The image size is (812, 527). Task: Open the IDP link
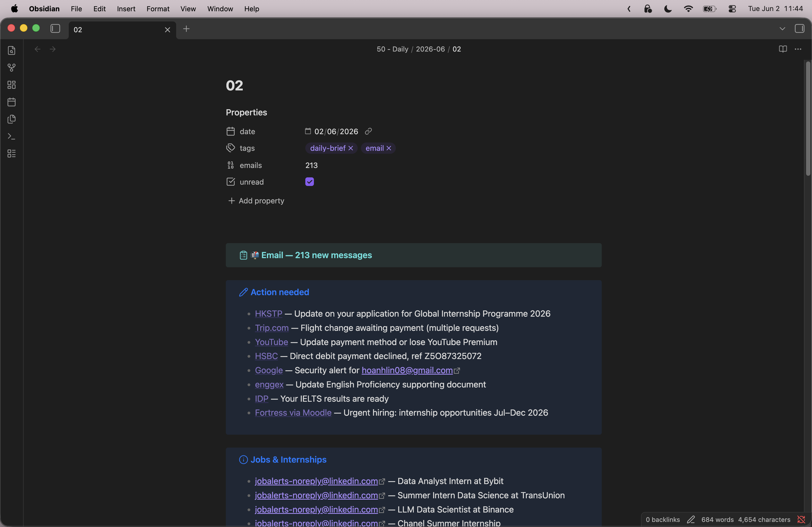pos(261,398)
